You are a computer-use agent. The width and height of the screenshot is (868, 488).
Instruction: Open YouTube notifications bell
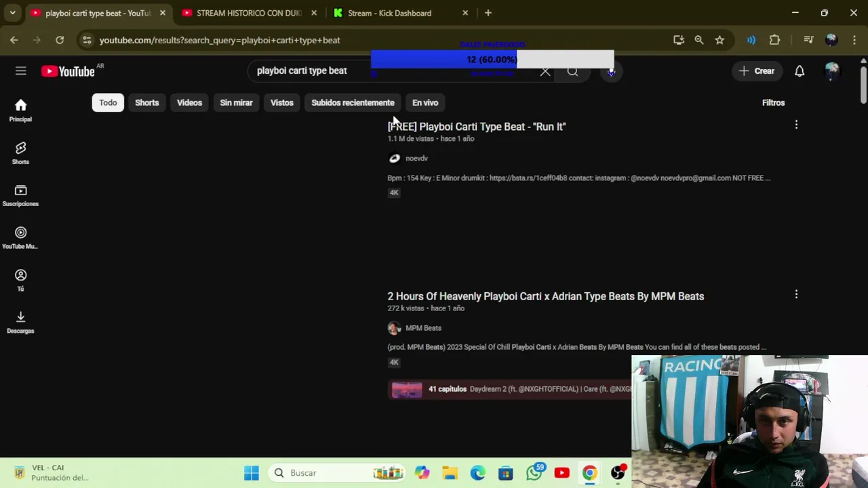[800, 71]
